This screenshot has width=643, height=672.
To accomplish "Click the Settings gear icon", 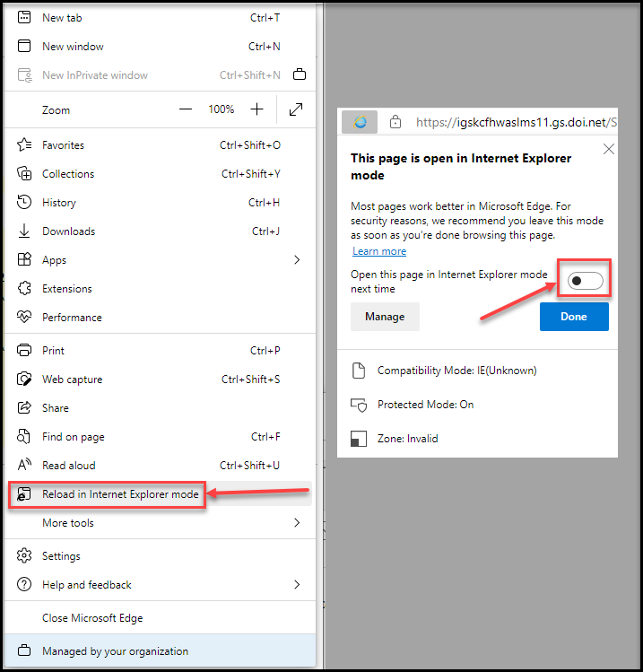I will point(24,555).
